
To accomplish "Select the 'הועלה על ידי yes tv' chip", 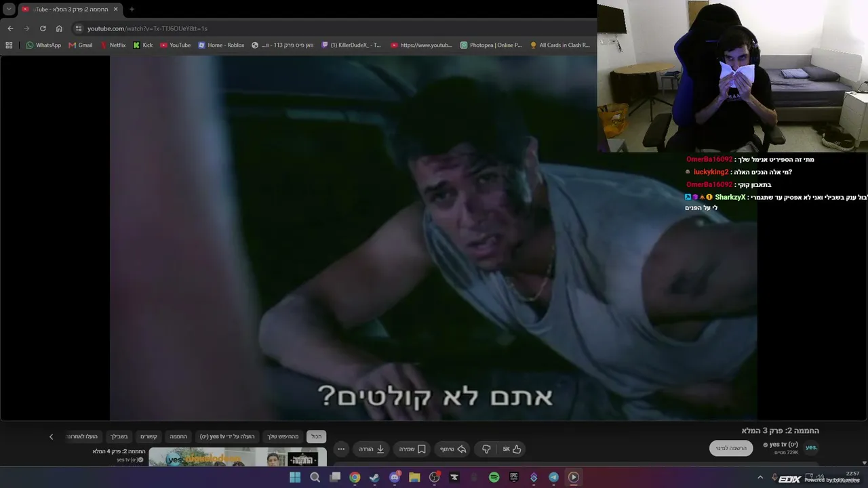I will coord(227,436).
